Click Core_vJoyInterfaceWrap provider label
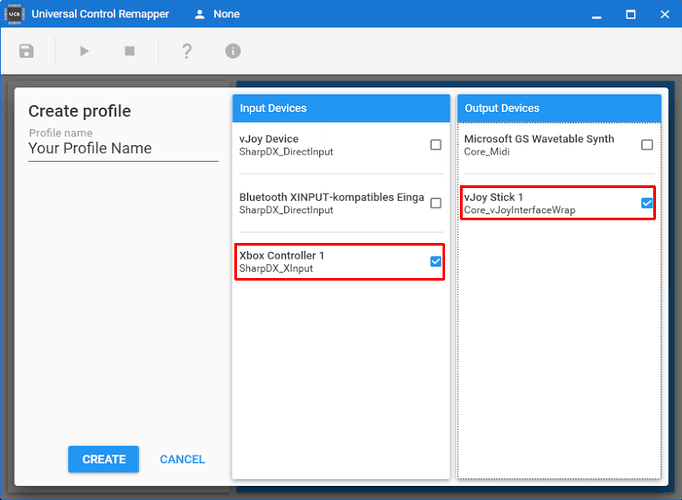This screenshot has width=682, height=500. click(519, 210)
